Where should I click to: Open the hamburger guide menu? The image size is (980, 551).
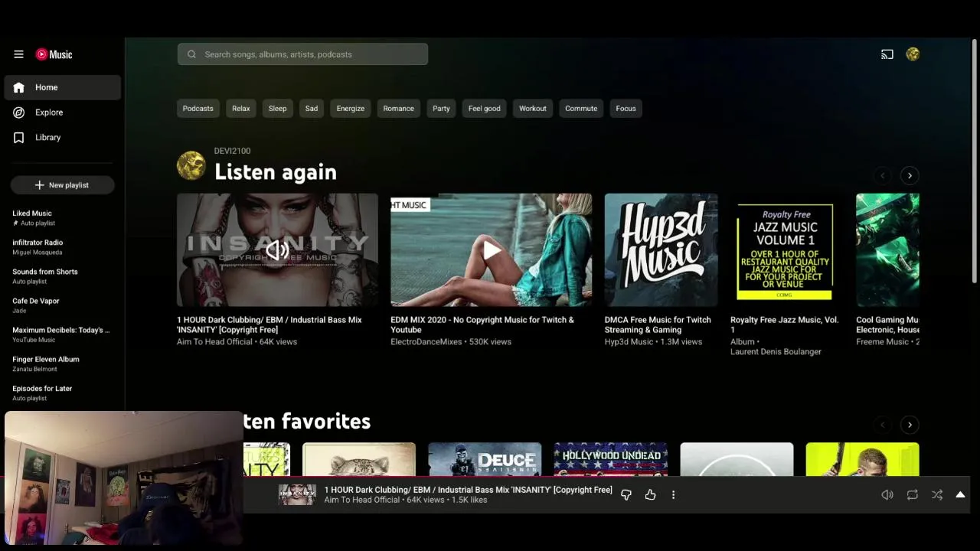pos(18,54)
